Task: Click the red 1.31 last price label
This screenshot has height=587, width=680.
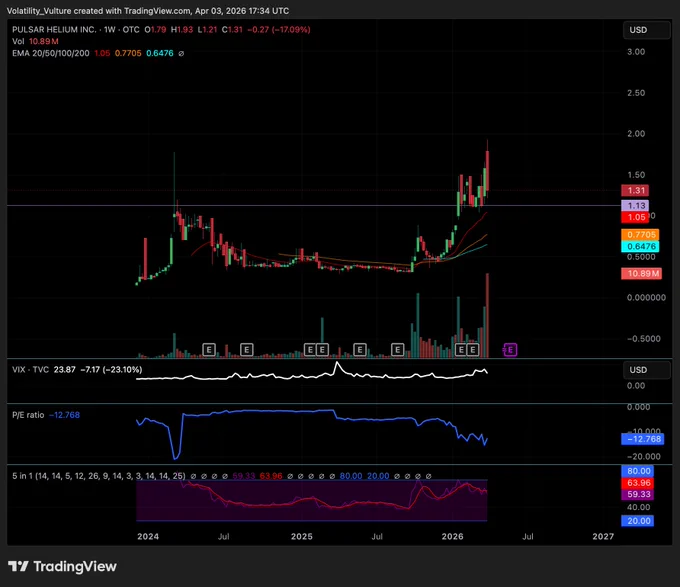Action: pyautogui.click(x=635, y=190)
